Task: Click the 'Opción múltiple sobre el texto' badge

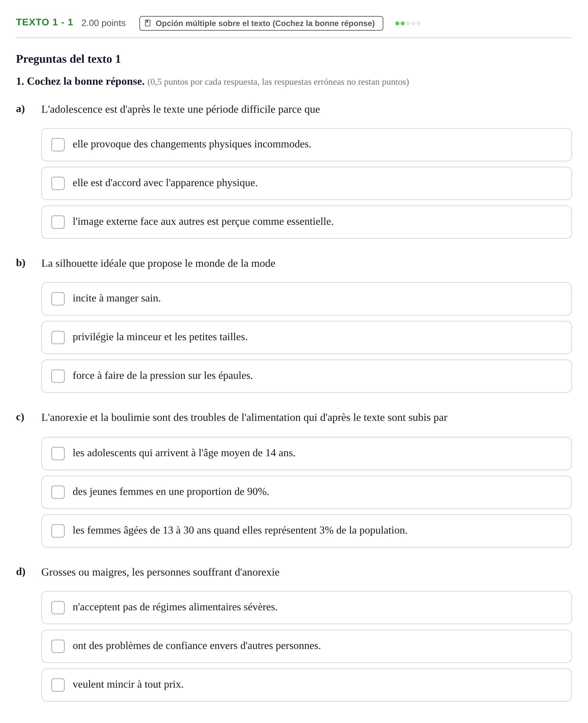Action: 261,23
